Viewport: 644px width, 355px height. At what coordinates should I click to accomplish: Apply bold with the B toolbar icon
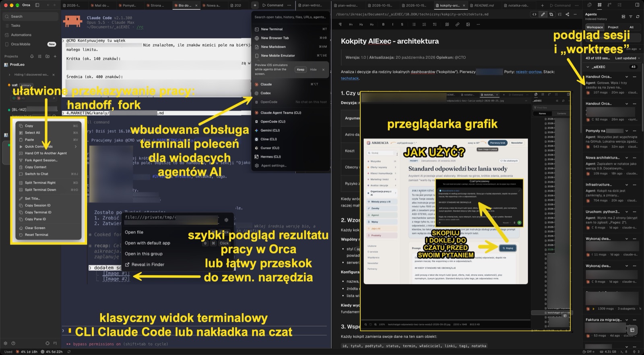383,25
